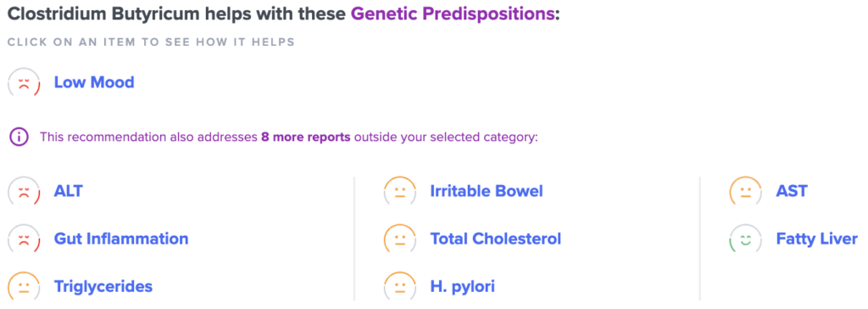The height and width of the screenshot is (309, 868).
Task: Select the Irritable Bowel item
Action: (487, 191)
